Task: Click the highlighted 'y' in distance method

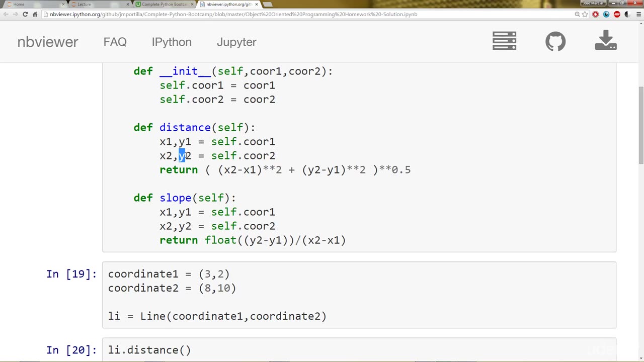Action: tap(182, 156)
